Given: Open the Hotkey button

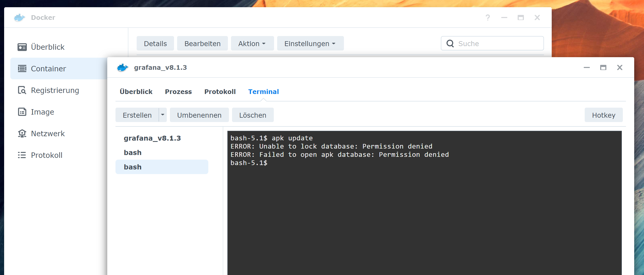Looking at the screenshot, I should 604,115.
